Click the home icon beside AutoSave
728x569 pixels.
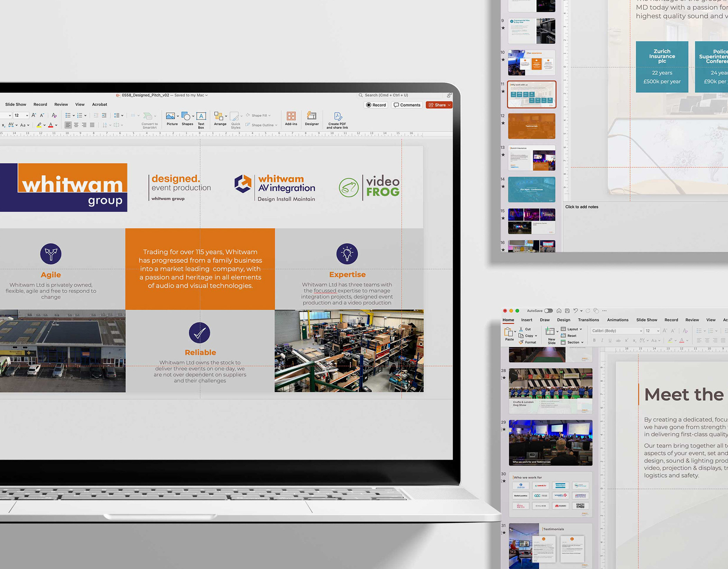(x=559, y=311)
